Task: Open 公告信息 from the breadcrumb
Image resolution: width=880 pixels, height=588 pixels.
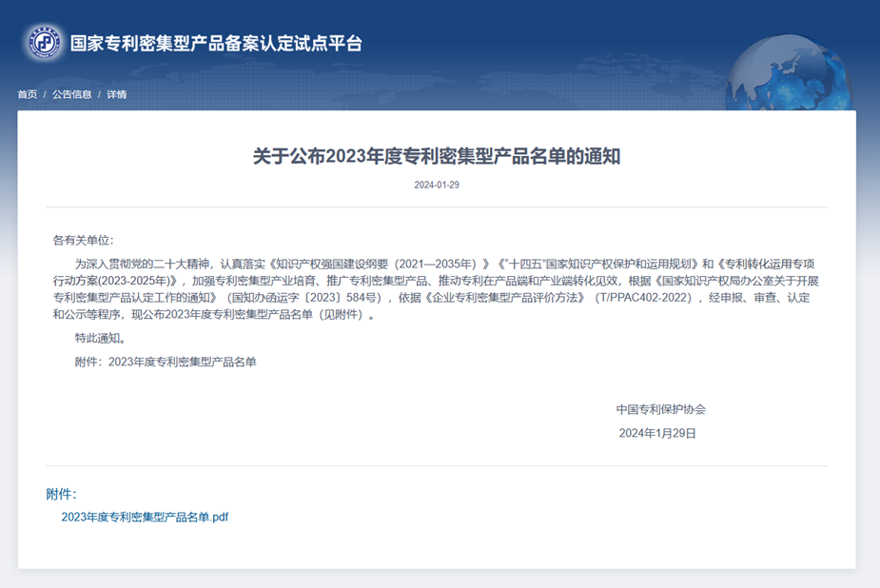Action: [x=71, y=94]
